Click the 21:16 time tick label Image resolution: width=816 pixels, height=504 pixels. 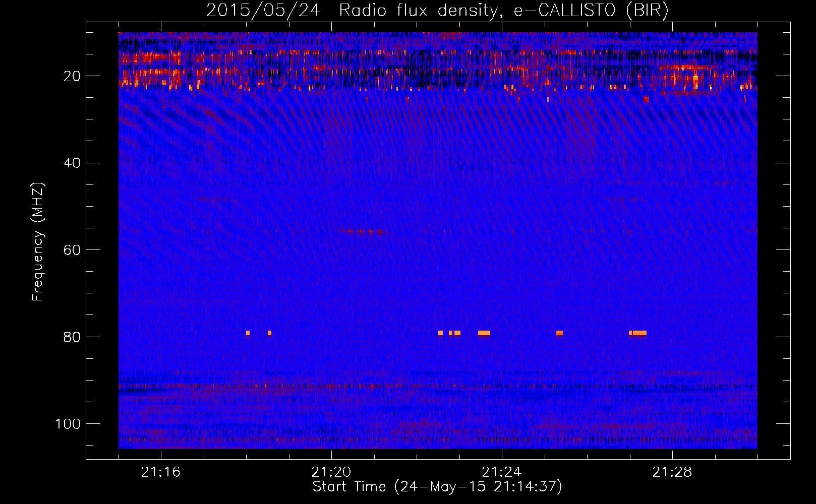coord(161,472)
